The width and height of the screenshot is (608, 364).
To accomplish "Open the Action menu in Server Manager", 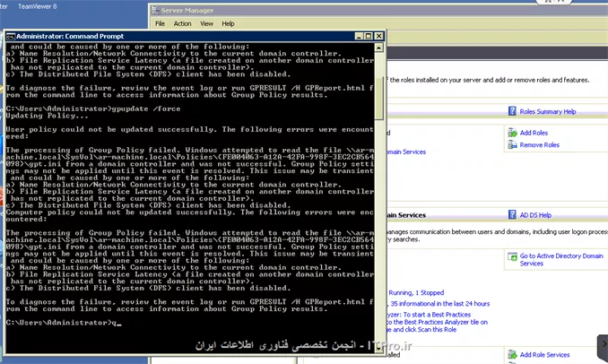I will 182,23.
